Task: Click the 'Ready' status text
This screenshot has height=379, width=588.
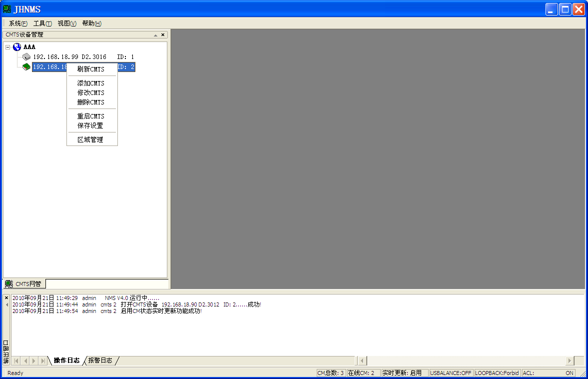Action: click(15, 372)
